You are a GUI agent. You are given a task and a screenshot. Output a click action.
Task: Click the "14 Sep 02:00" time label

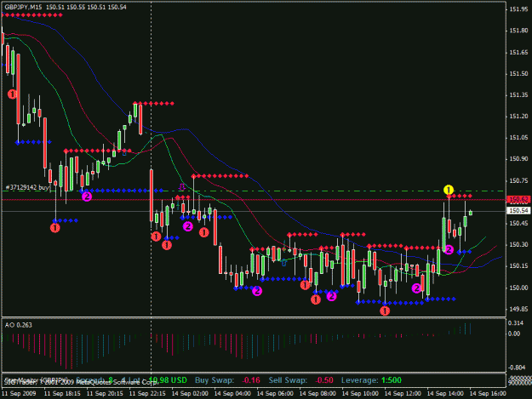[190, 394]
